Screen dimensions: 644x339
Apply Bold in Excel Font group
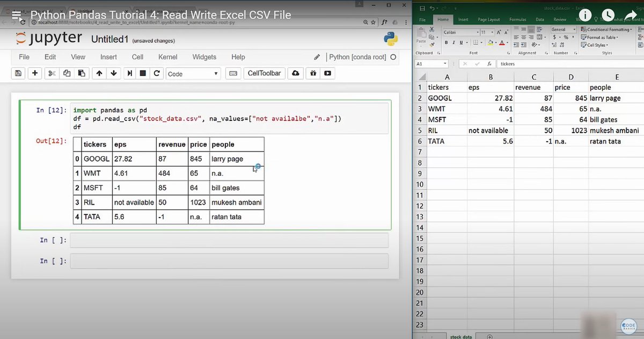pyautogui.click(x=447, y=42)
